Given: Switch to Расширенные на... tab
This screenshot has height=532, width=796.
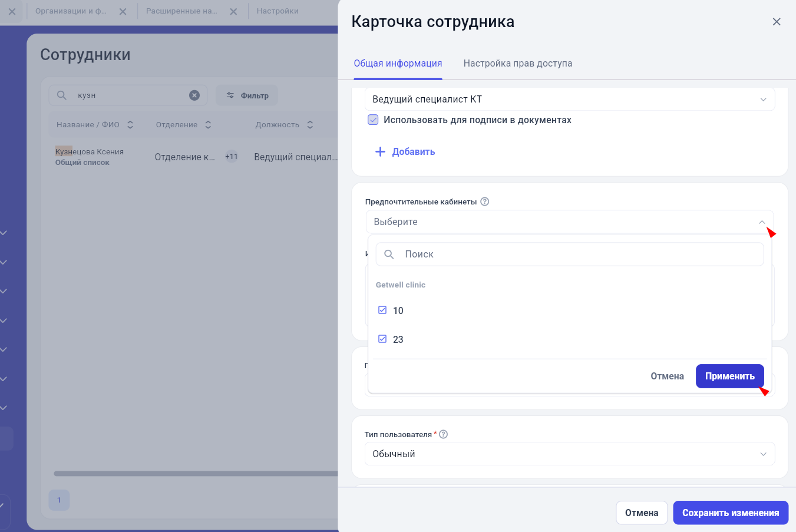Looking at the screenshot, I should (181, 11).
